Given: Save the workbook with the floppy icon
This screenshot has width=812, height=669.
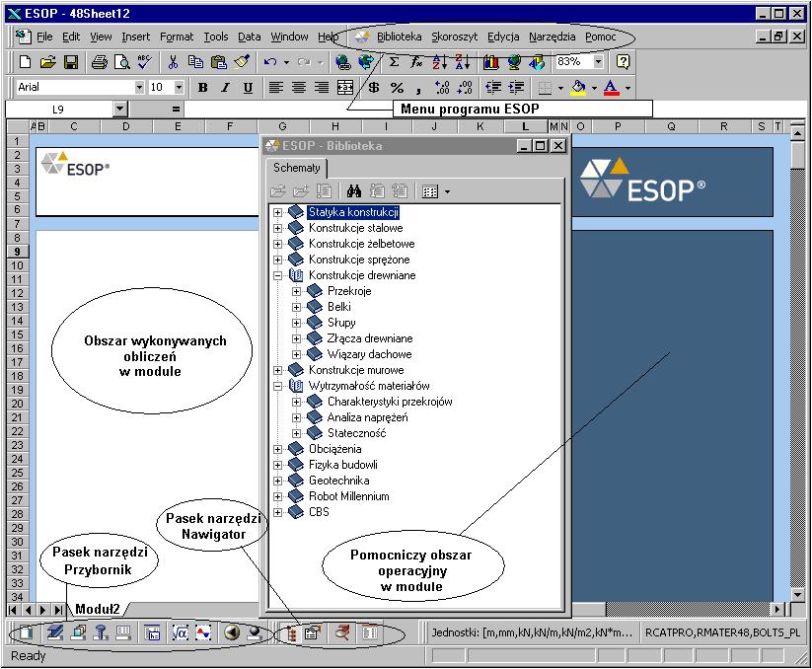Looking at the screenshot, I should tap(70, 62).
